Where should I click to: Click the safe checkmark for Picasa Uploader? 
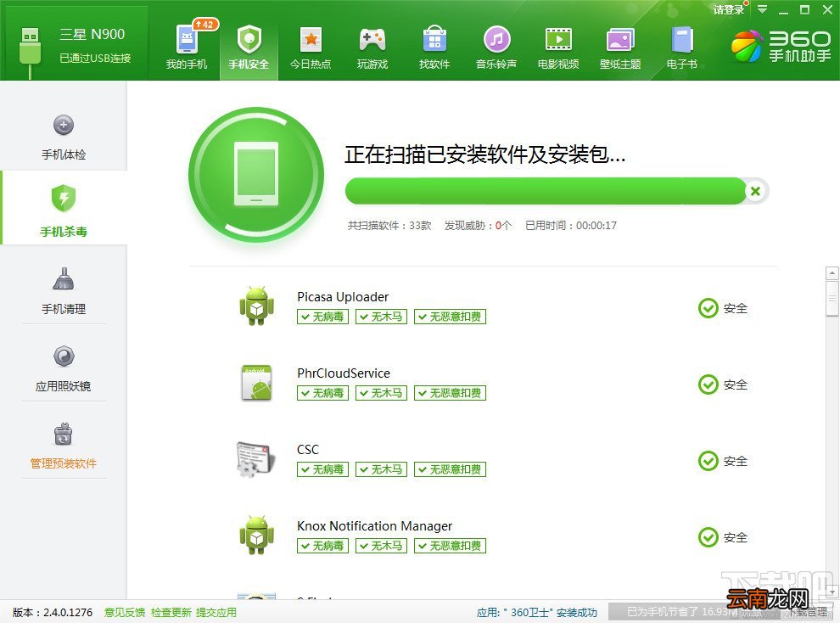[708, 308]
